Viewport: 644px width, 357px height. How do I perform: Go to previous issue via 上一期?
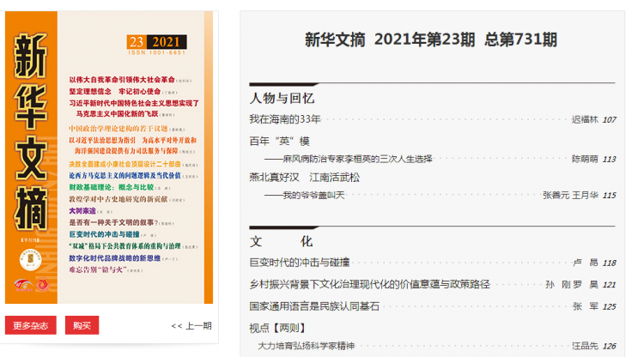pos(191,326)
